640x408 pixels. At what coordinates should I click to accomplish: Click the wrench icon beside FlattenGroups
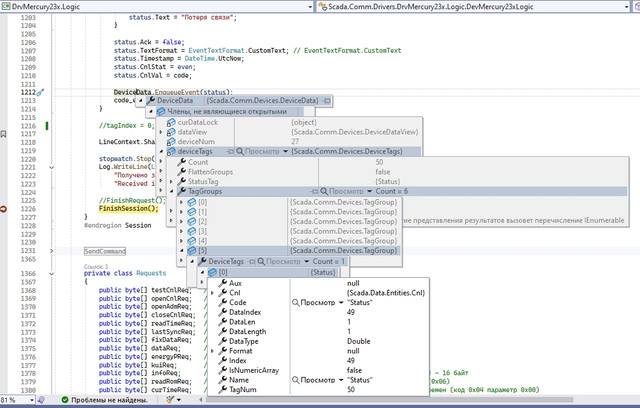click(182, 172)
